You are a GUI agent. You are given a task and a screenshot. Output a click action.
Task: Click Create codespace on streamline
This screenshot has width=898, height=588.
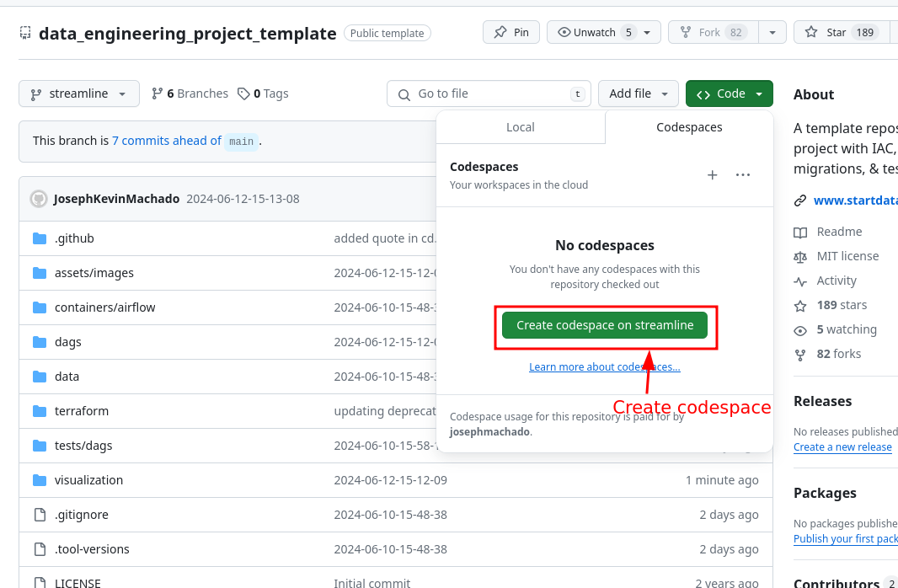pyautogui.click(x=605, y=324)
